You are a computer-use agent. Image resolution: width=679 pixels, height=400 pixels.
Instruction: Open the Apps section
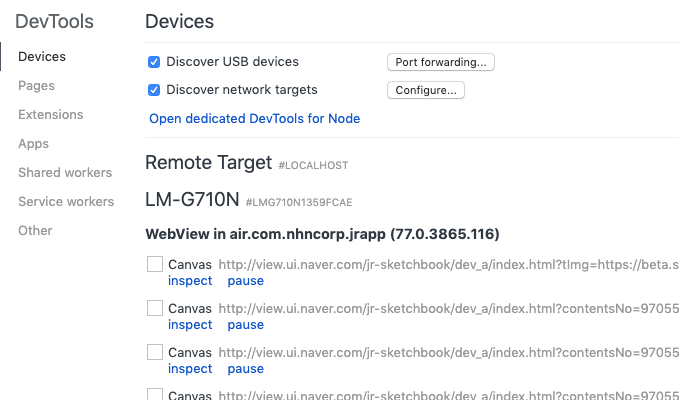33,144
